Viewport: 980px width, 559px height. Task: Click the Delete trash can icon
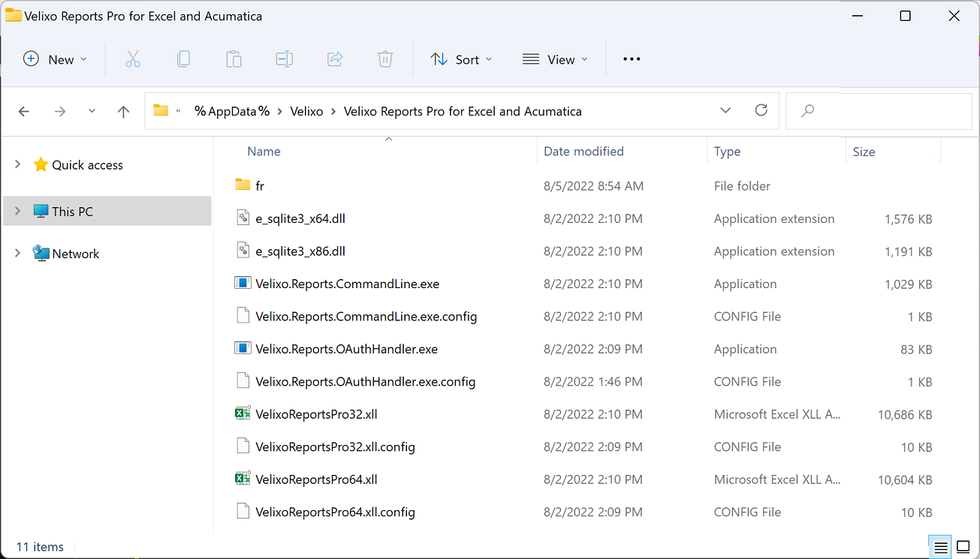385,59
